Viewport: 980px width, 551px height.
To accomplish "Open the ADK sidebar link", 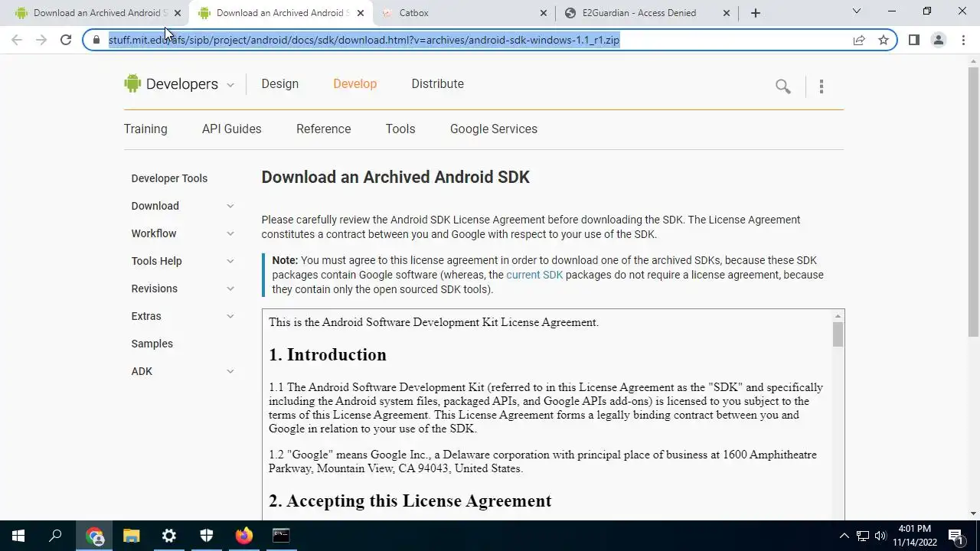I will click(x=142, y=371).
